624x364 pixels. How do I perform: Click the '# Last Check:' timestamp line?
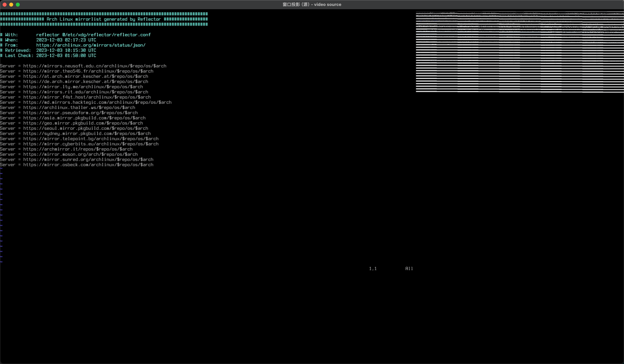[x=48, y=56]
